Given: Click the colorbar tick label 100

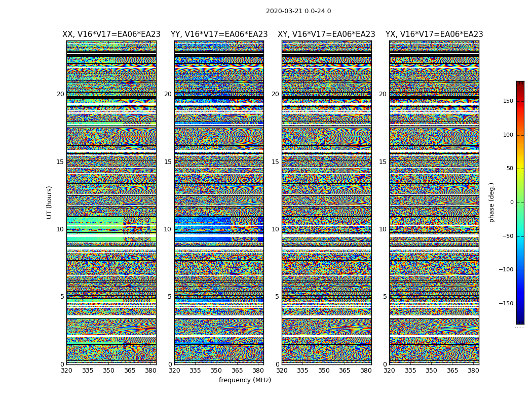Looking at the screenshot, I should [x=508, y=135].
